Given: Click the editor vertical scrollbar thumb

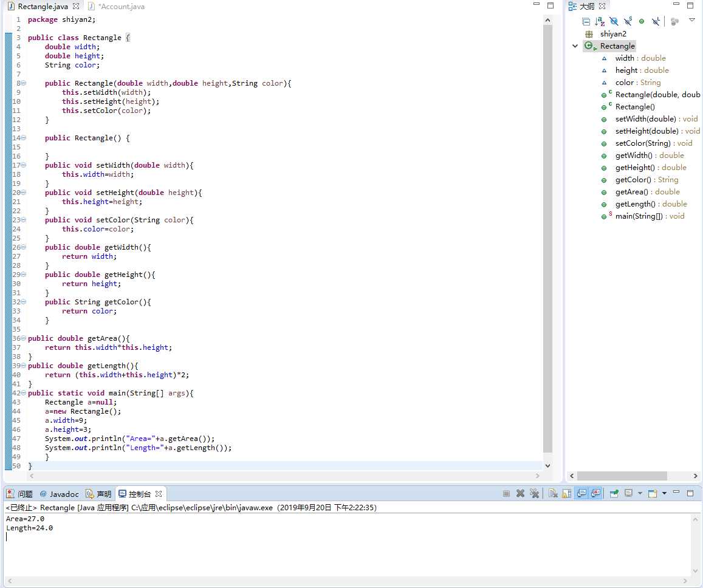Looking at the screenshot, I should click(x=547, y=239).
